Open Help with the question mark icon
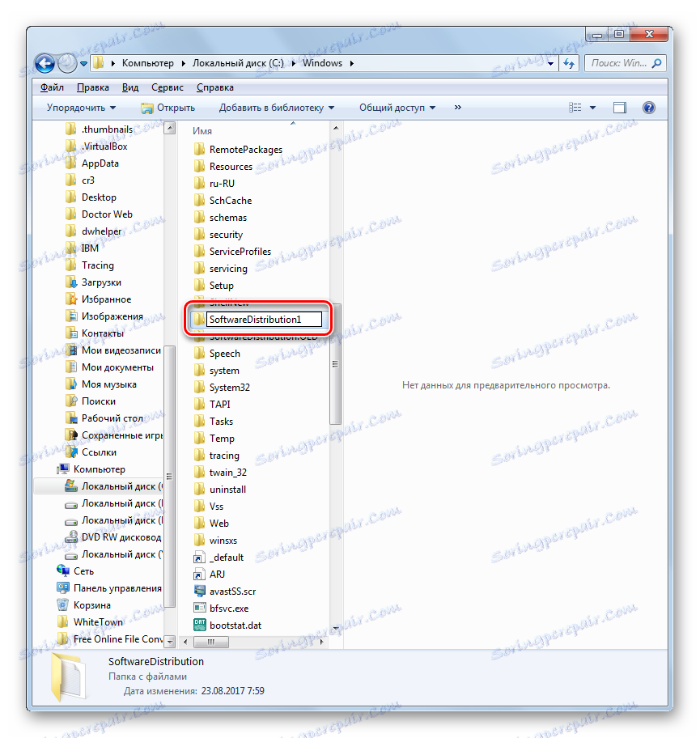 point(649,108)
